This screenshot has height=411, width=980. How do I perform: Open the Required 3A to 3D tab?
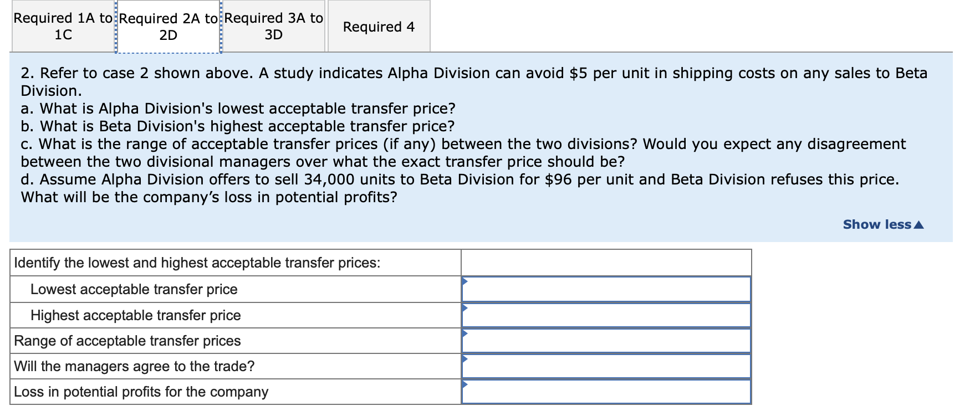click(273, 25)
